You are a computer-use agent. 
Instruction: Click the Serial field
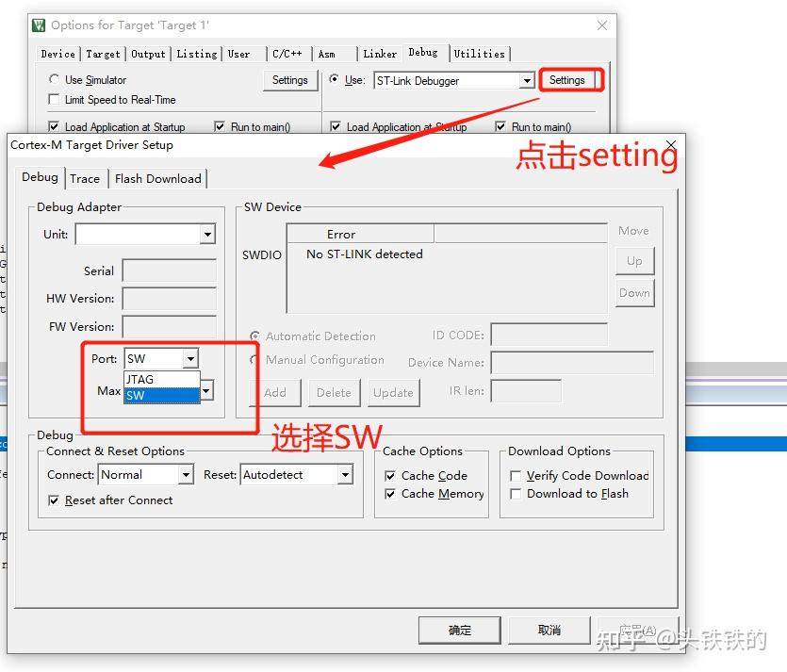tap(170, 271)
